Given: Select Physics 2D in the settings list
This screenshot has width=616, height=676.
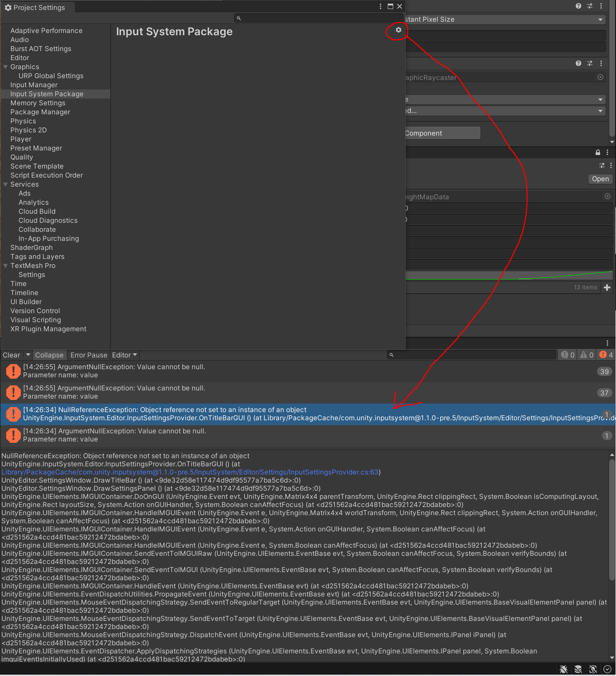Looking at the screenshot, I should tap(28, 130).
